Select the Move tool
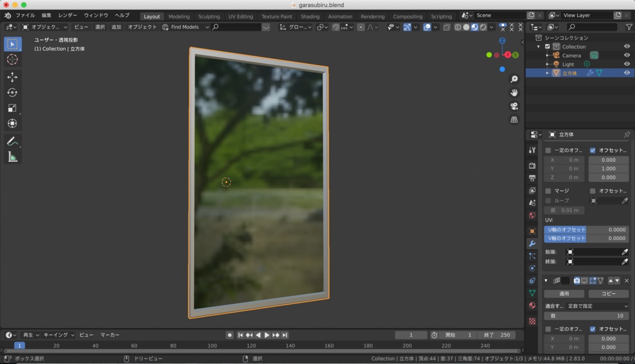This screenshot has width=635, height=364. [12, 77]
